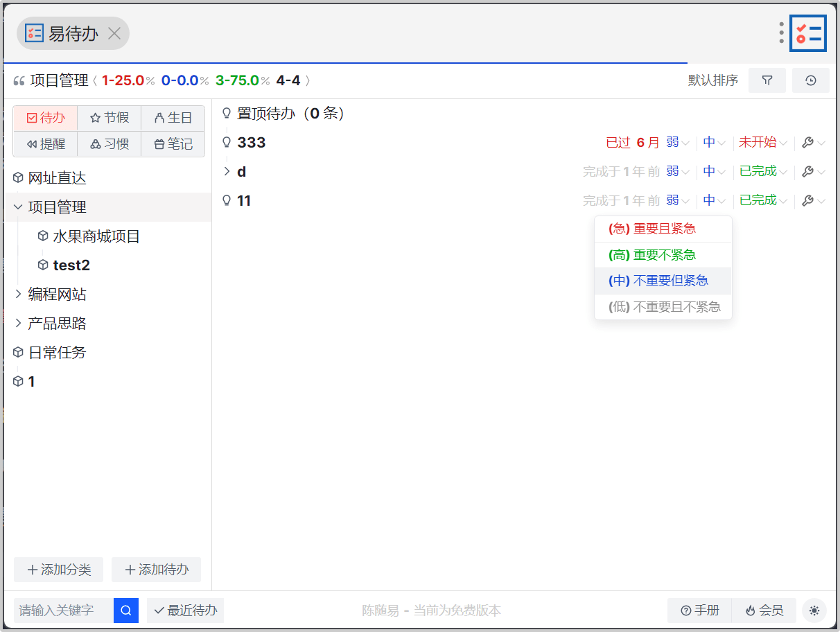Click the Yi Daiban logo at top right
This screenshot has height=632, width=840.
pos(808,33)
